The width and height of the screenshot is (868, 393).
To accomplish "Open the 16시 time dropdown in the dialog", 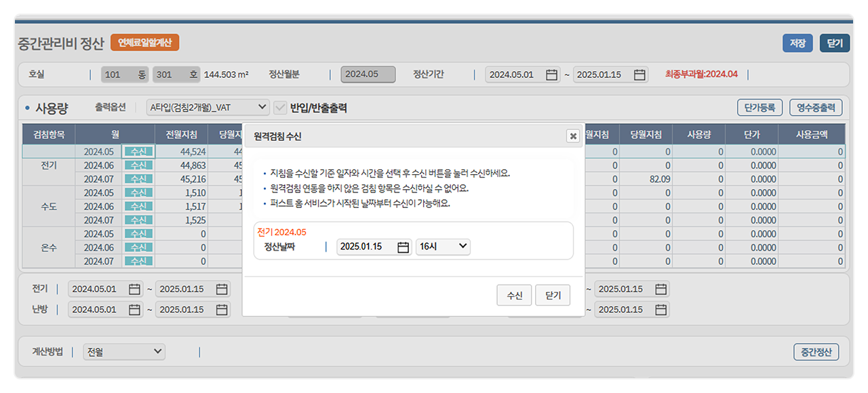I will pyautogui.click(x=443, y=247).
